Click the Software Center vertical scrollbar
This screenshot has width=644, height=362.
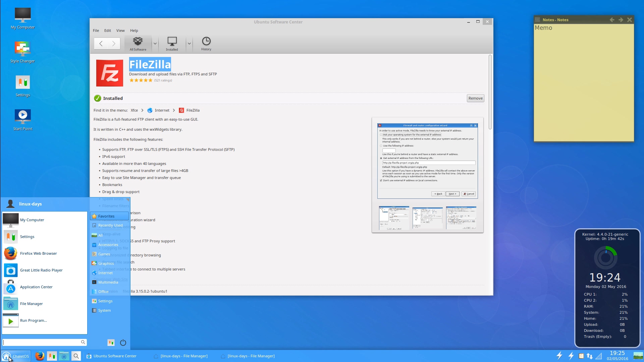click(x=490, y=92)
